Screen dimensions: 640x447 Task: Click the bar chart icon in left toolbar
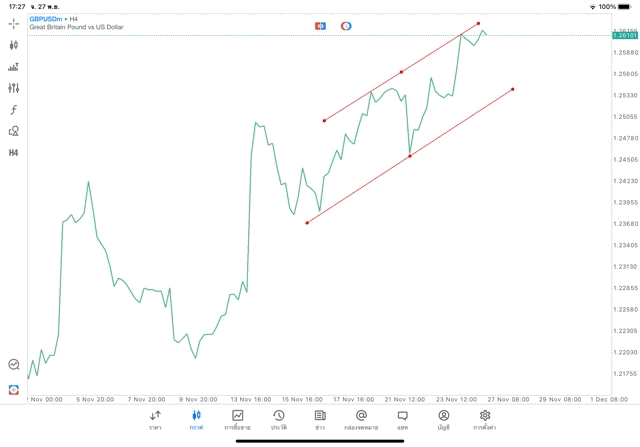pyautogui.click(x=14, y=67)
